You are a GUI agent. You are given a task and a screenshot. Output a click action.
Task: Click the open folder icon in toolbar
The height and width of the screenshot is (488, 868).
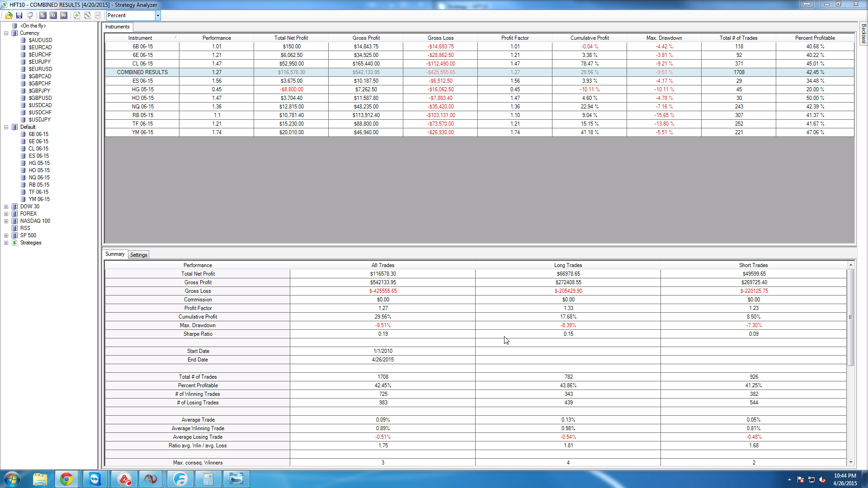click(9, 15)
